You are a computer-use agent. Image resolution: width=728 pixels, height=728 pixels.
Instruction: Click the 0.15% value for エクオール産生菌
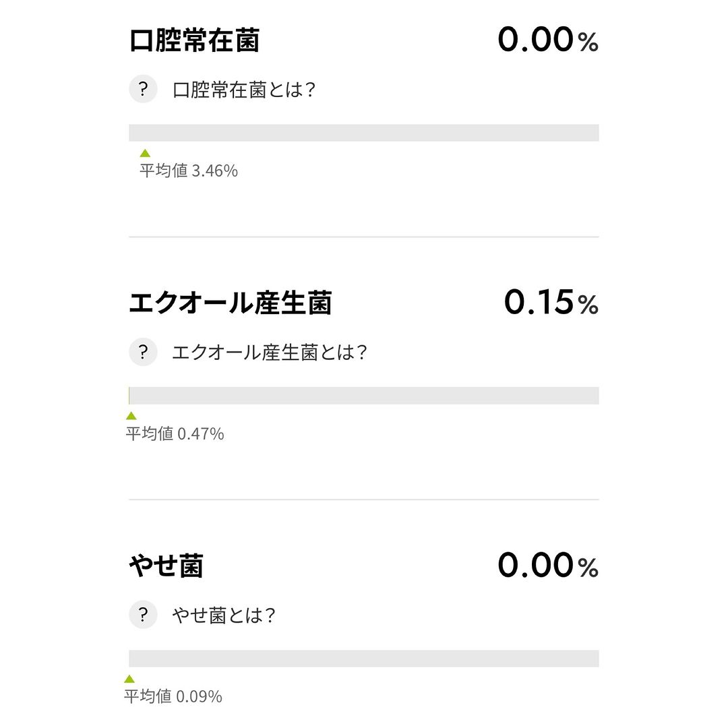coord(551,302)
